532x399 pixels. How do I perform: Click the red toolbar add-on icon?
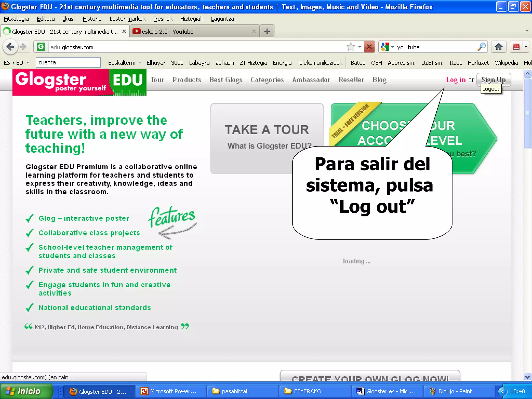click(x=516, y=47)
